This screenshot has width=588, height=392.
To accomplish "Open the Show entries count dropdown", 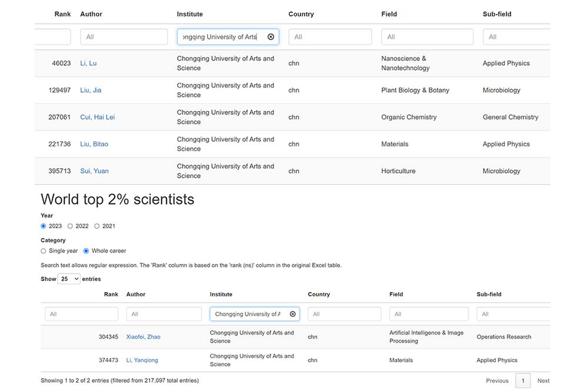I will 69,279.
